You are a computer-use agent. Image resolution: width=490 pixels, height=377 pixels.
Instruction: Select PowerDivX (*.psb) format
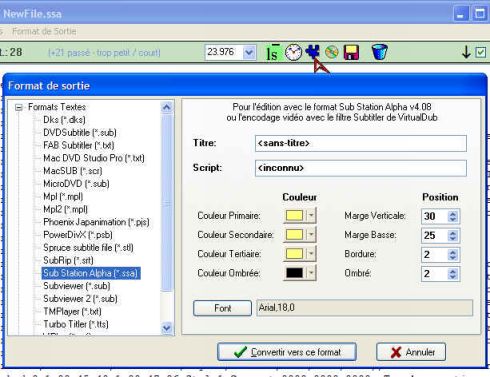[x=78, y=235]
